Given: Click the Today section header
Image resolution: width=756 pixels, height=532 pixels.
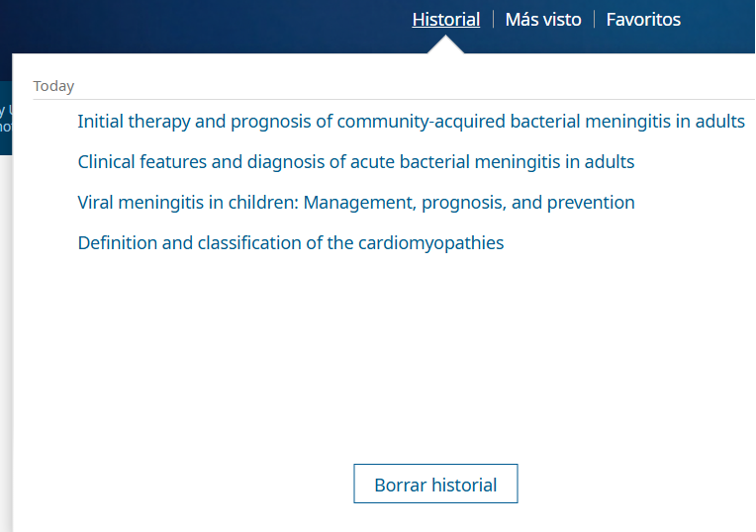Looking at the screenshot, I should tap(53, 86).
